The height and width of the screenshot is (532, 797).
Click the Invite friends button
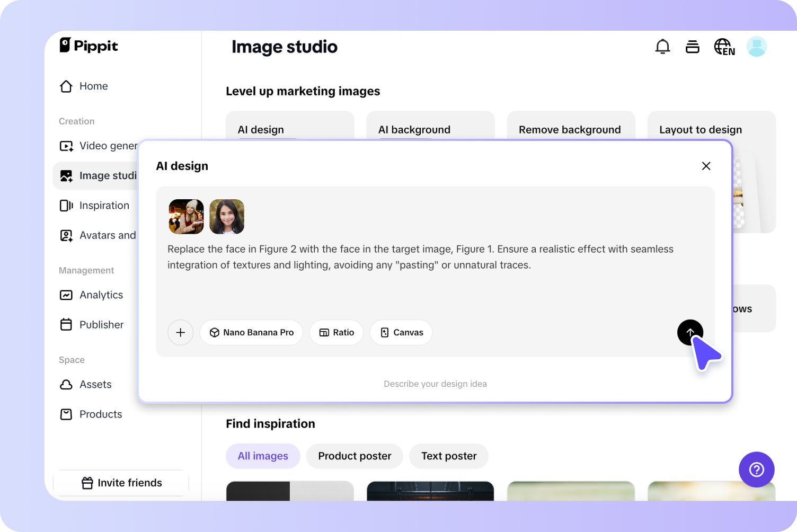[x=121, y=483]
